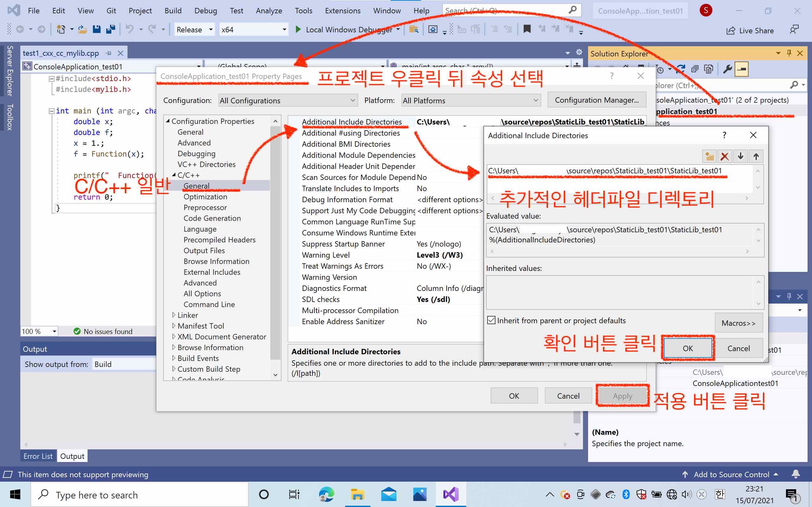Viewport: 812px width, 507px height.
Task: Click the Git menu in menu bar
Action: pyautogui.click(x=112, y=10)
